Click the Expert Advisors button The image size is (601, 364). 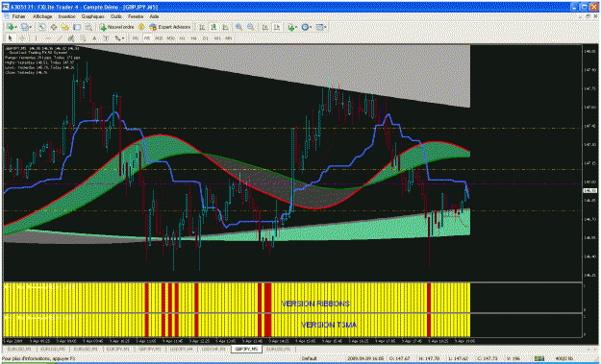click(170, 27)
